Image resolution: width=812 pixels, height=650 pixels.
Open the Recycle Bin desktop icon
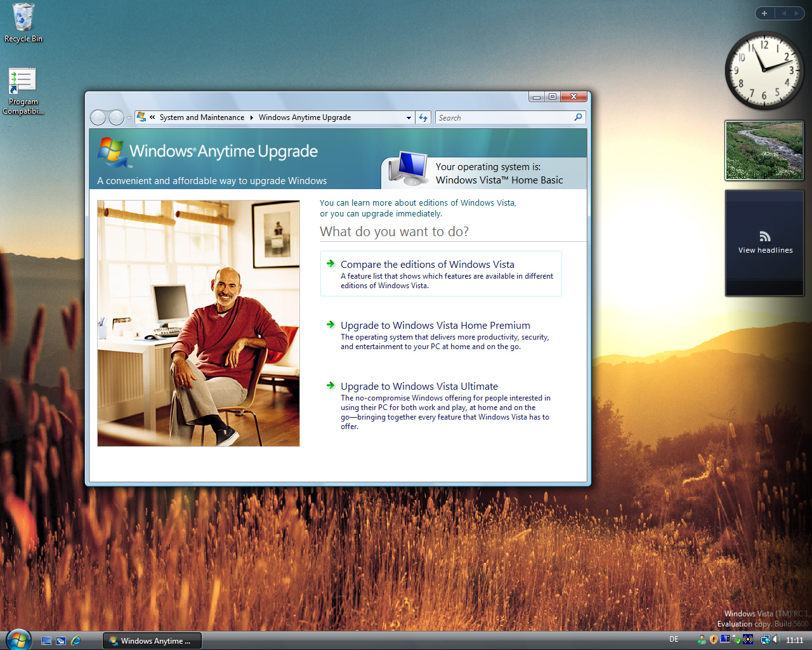23,23
